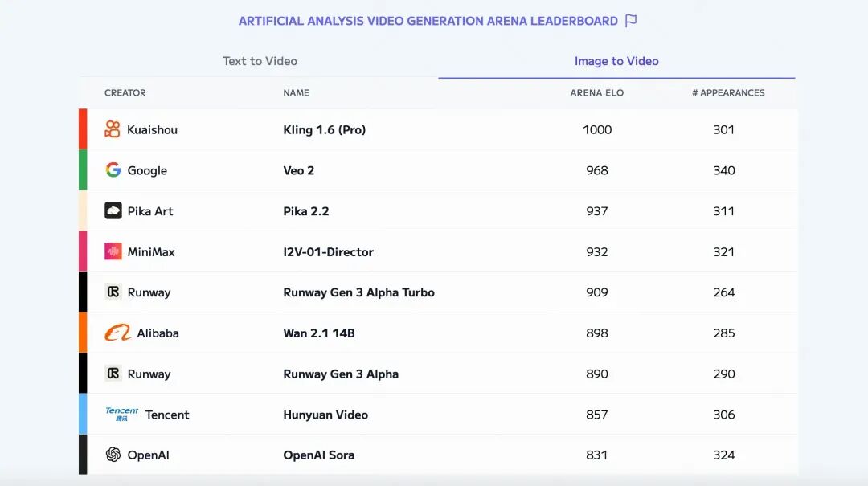Screen dimensions: 868x486
Task: Sort by the Arena ELO column header
Action: [x=596, y=92]
